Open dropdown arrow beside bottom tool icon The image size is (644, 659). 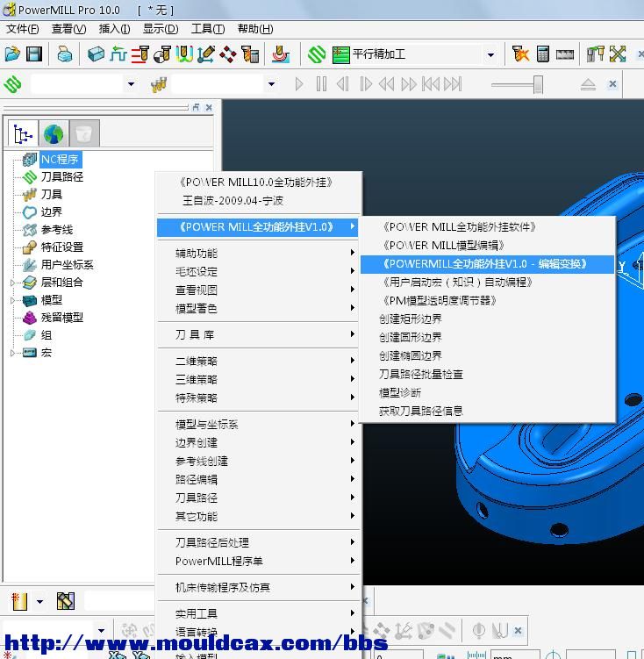[x=39, y=602]
